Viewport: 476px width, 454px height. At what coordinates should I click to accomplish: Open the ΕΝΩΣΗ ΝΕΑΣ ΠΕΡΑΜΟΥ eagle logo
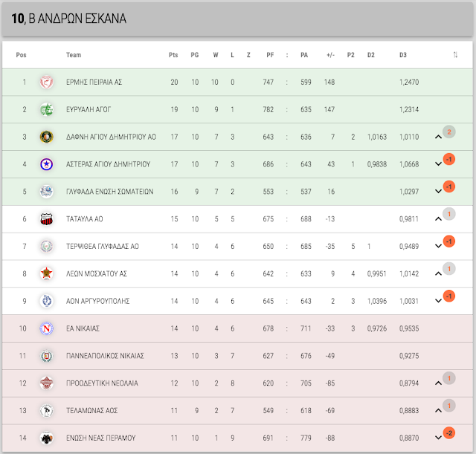[46, 438]
